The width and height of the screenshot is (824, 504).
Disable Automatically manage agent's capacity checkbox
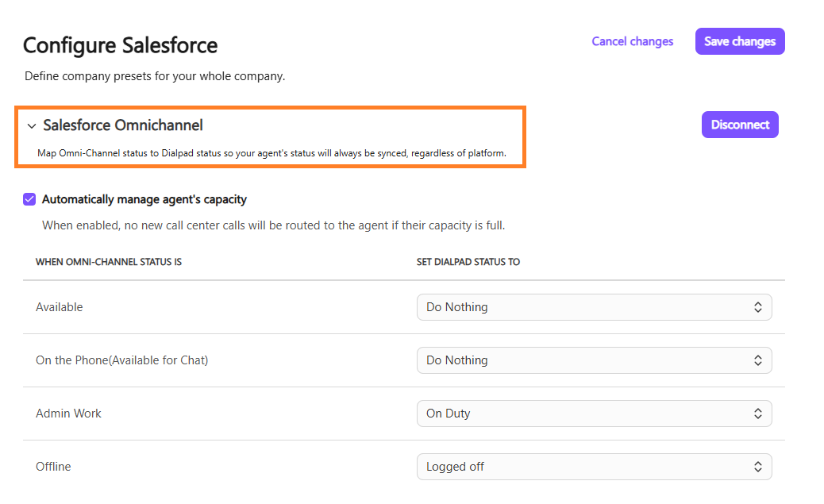click(x=29, y=199)
